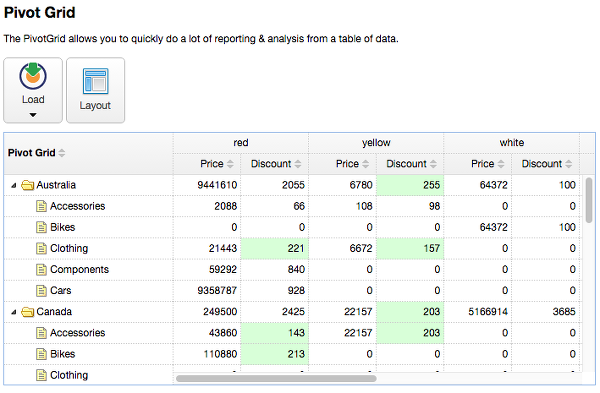Screen dimensions: 600x393
Task: Open the Layout panel icon
Action: tap(96, 81)
